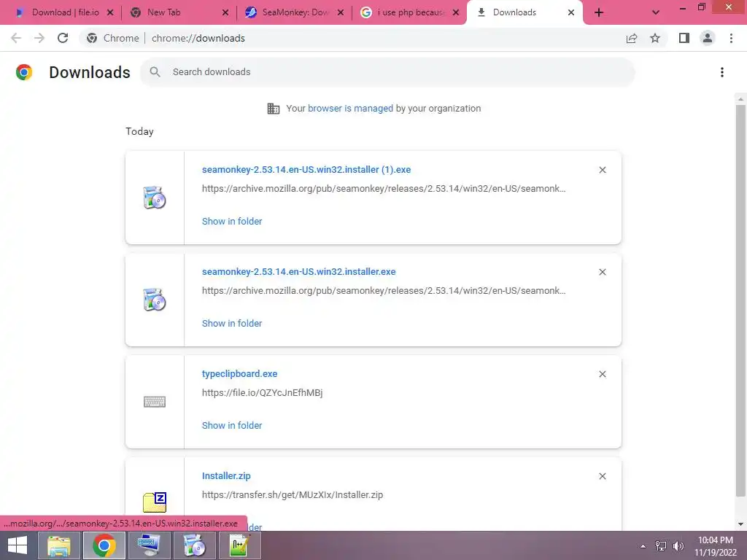The height and width of the screenshot is (560, 747).
Task: Show typeclipboard.exe in folder
Action: pos(232,425)
